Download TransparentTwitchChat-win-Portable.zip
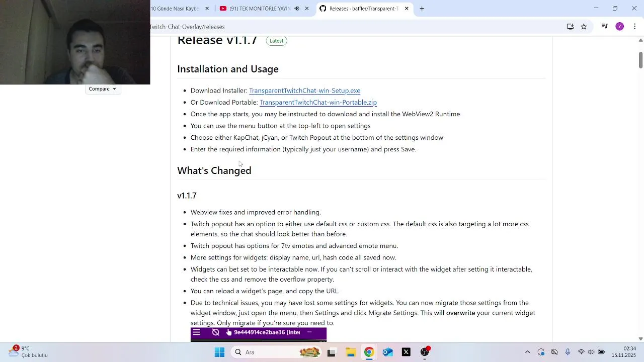Screen dimensions: 644x362 click(x=318, y=102)
